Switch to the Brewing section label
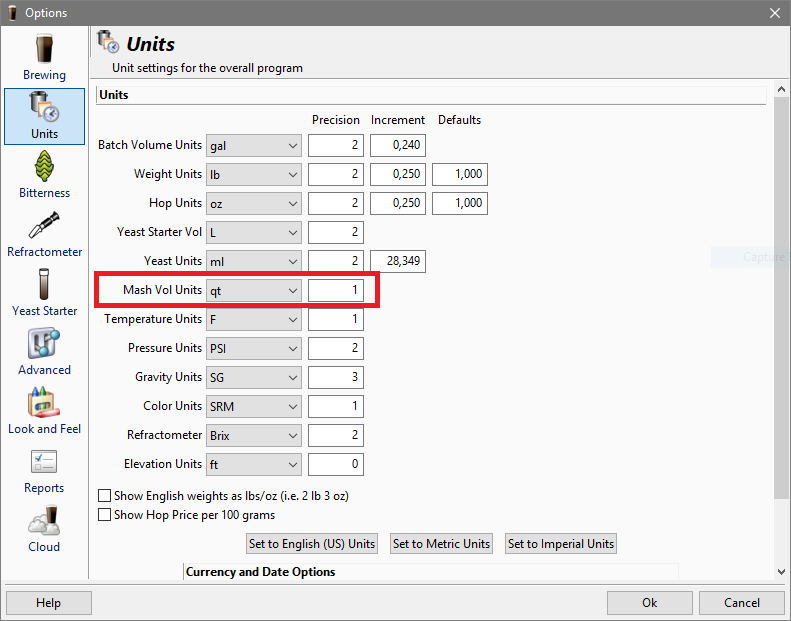 click(x=44, y=75)
